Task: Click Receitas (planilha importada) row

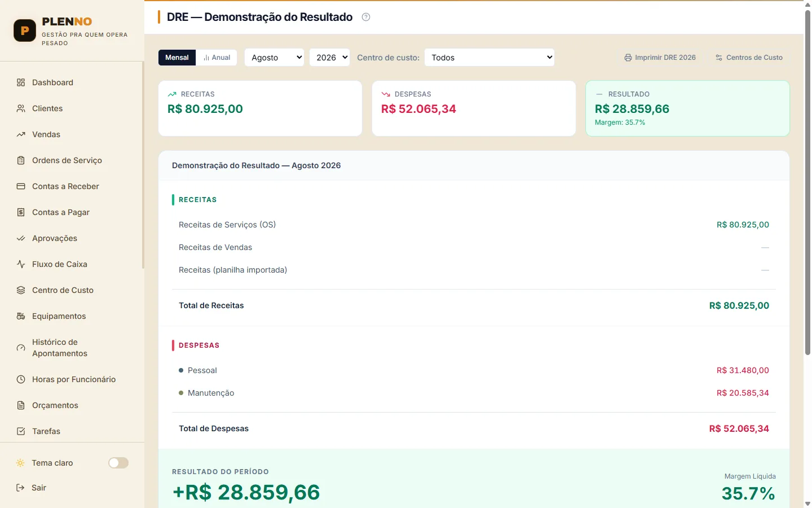Action: point(474,270)
